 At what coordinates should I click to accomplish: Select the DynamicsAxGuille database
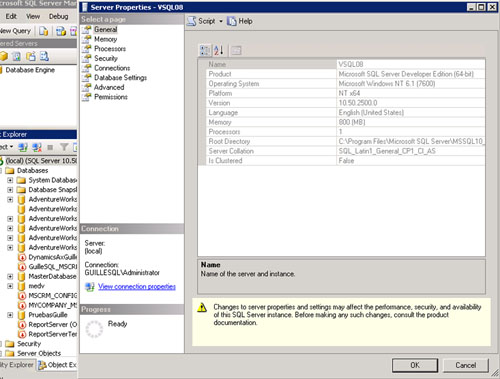53,257
